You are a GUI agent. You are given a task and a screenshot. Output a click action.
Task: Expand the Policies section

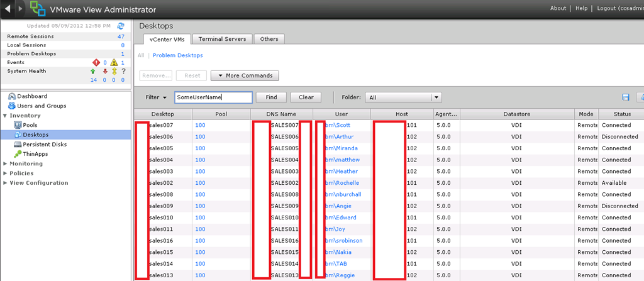(x=21, y=173)
